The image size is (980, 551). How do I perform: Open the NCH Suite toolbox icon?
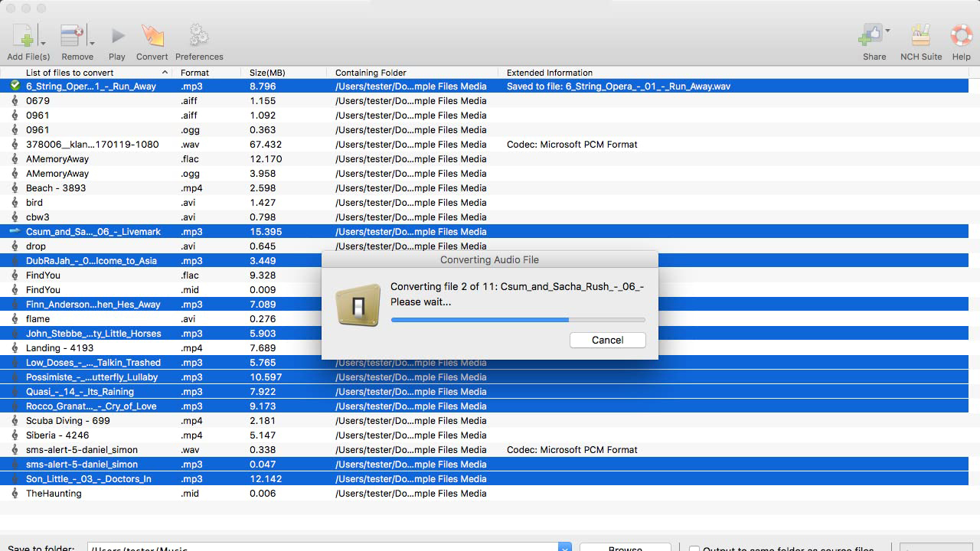coord(920,34)
